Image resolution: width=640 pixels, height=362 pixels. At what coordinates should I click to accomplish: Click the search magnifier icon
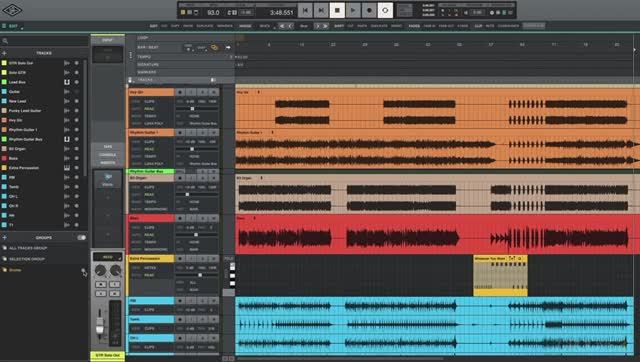5,41
